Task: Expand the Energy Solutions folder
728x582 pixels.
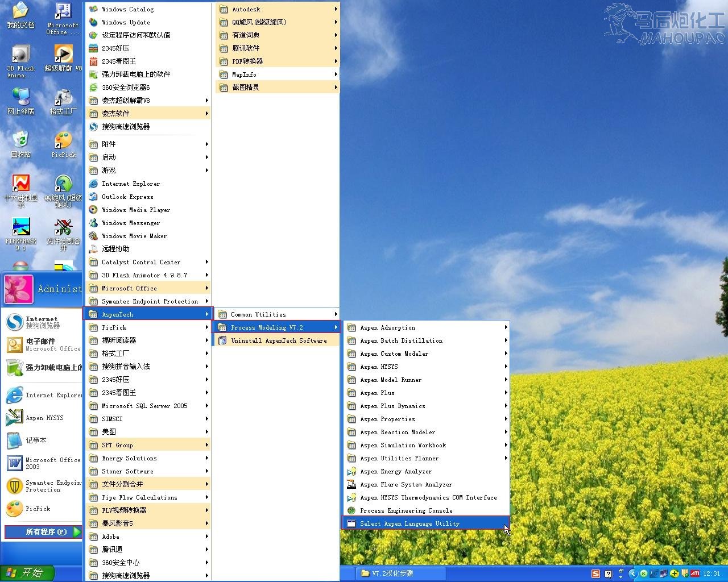Action: coord(148,458)
